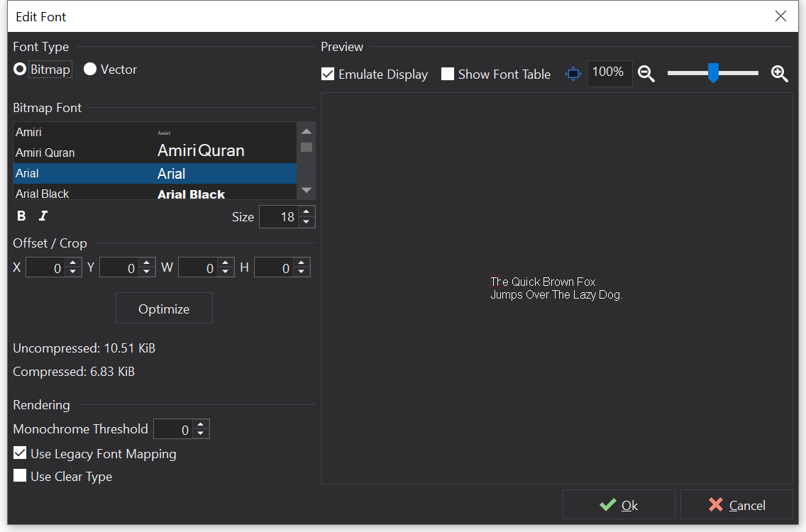
Task: Increase the X offset value
Action: (x=73, y=263)
